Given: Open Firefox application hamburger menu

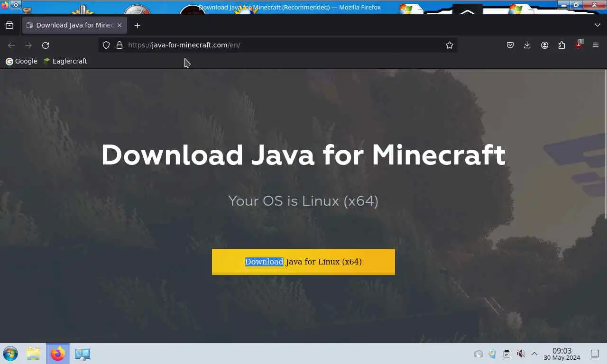Looking at the screenshot, I should tap(596, 45).
